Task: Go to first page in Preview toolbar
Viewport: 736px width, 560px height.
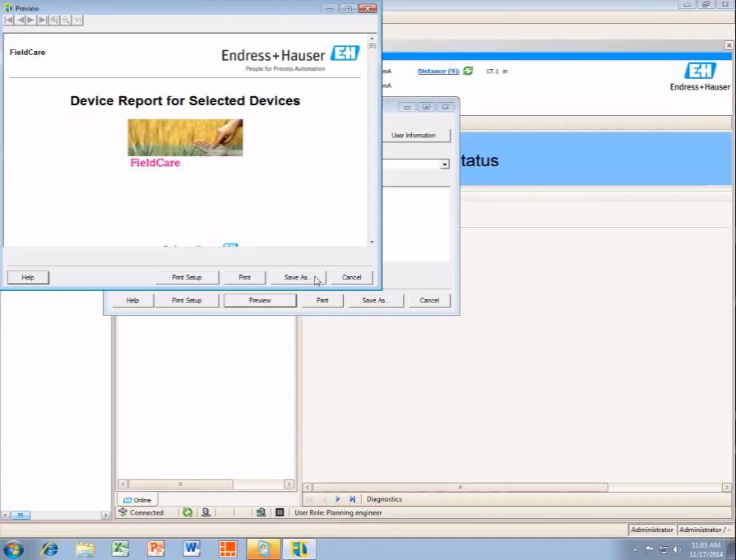Action: pyautogui.click(x=8, y=20)
